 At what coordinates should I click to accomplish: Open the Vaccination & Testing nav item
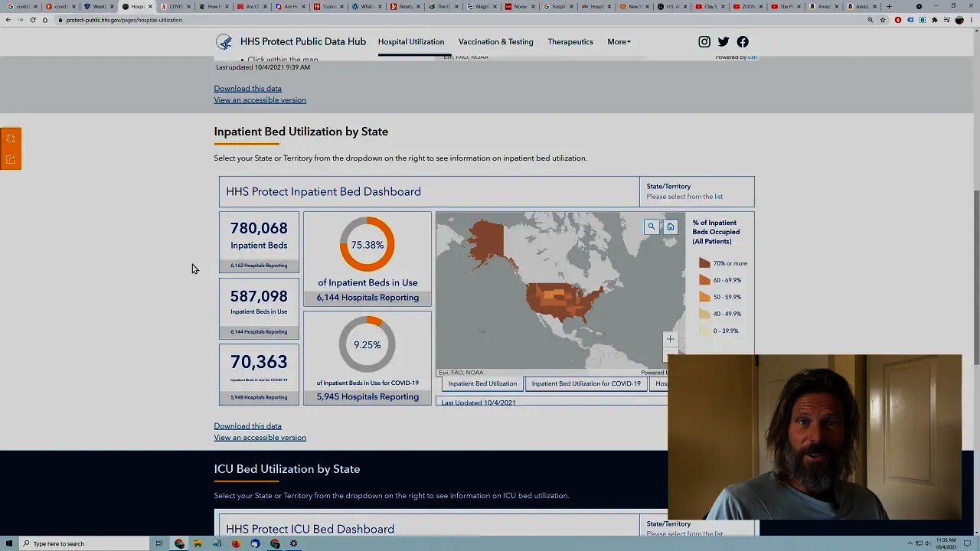pyautogui.click(x=496, y=41)
